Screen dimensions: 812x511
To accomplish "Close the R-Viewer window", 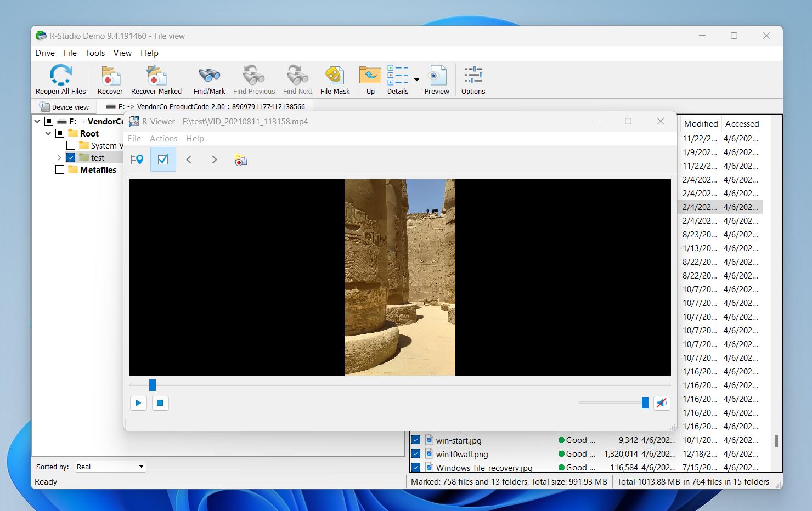I will [661, 121].
